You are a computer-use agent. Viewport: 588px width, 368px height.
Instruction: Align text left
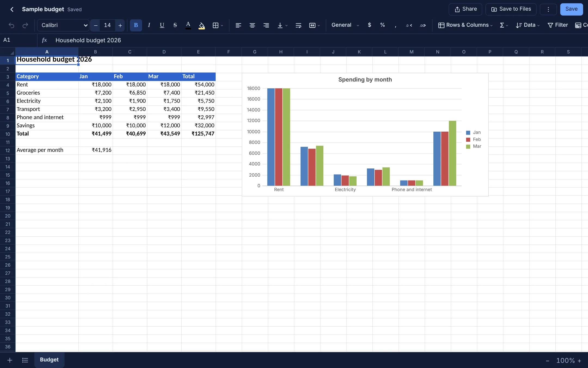point(238,25)
